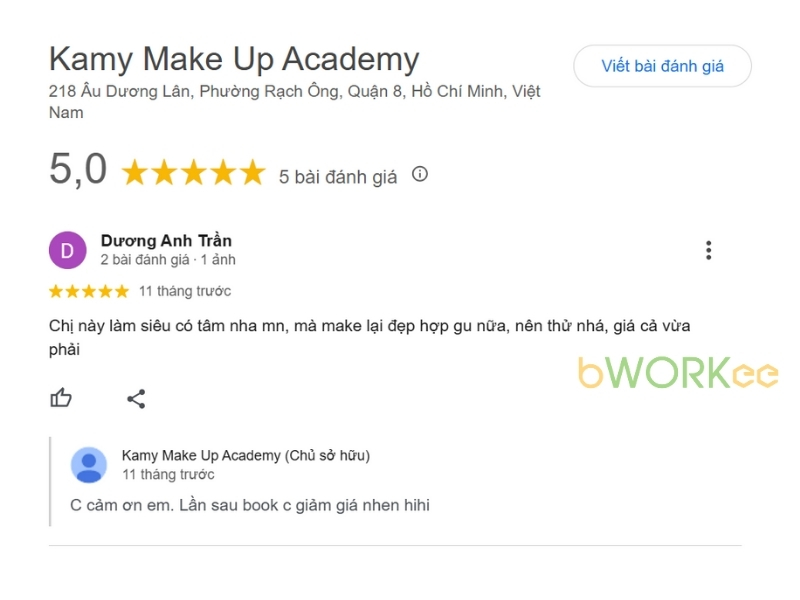This screenshot has height=600, width=800.
Task: Click the thumbs up icon to like the review
Action: pos(61,398)
